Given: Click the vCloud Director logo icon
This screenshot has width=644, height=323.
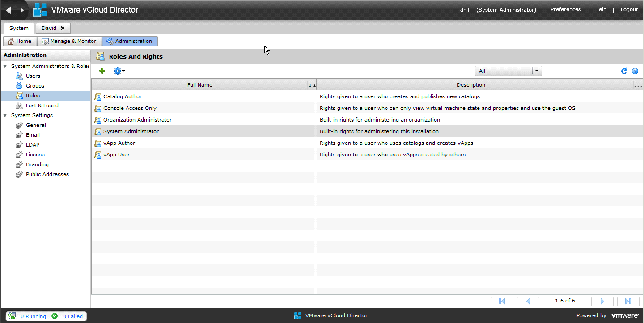Looking at the screenshot, I should click(x=40, y=10).
